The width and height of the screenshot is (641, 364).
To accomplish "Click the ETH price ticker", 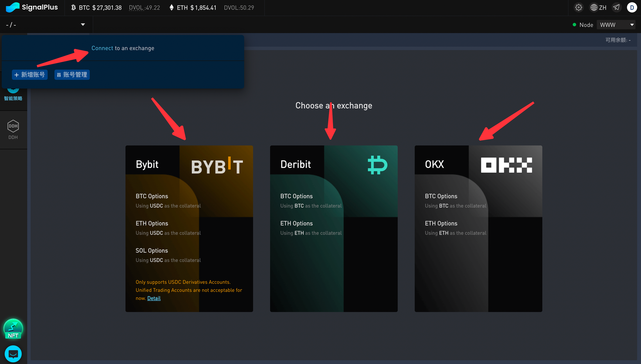I will pyautogui.click(x=193, y=8).
